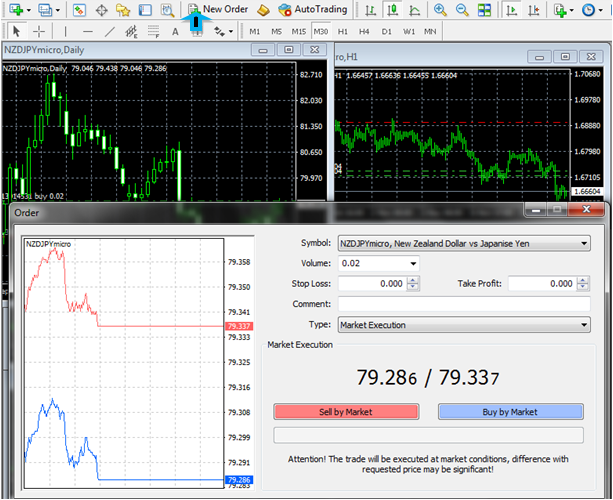Click the New Order toolbar button

pyautogui.click(x=218, y=9)
